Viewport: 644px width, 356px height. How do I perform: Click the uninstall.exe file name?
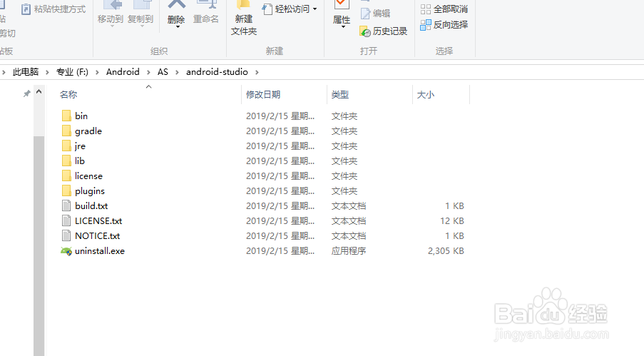[x=100, y=250]
